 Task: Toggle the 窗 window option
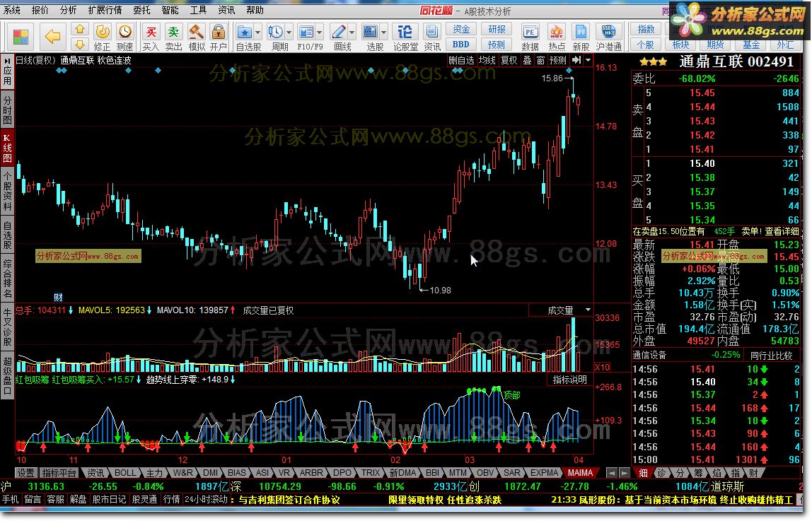(540, 60)
